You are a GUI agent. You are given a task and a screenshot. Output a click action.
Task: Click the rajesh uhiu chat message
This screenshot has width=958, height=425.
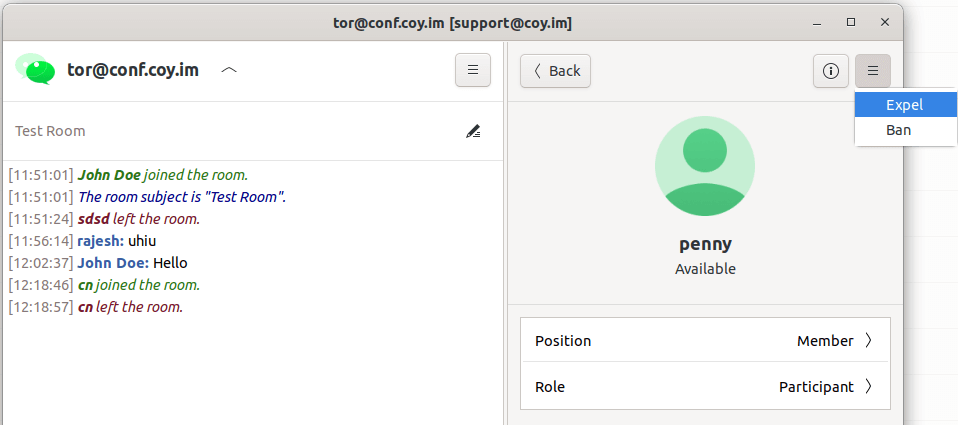coord(116,241)
